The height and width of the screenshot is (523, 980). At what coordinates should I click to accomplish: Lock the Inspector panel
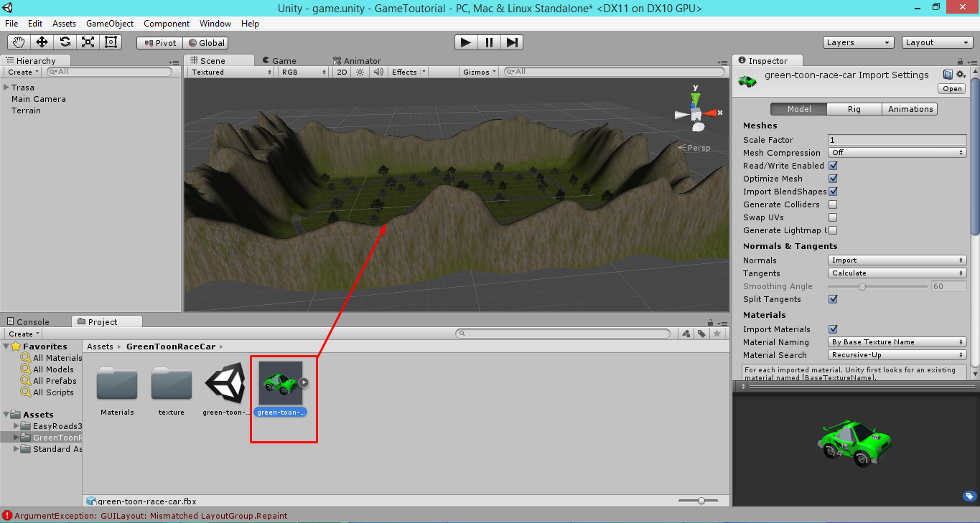click(960, 62)
